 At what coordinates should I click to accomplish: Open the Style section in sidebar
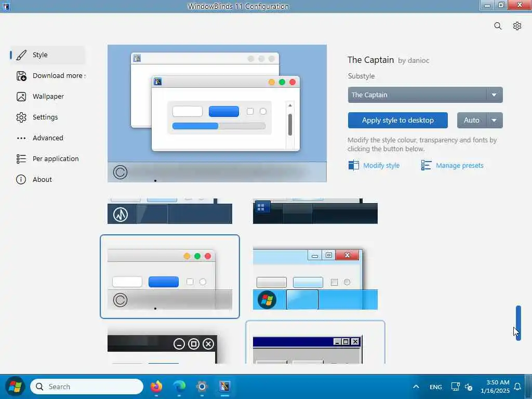[47, 55]
